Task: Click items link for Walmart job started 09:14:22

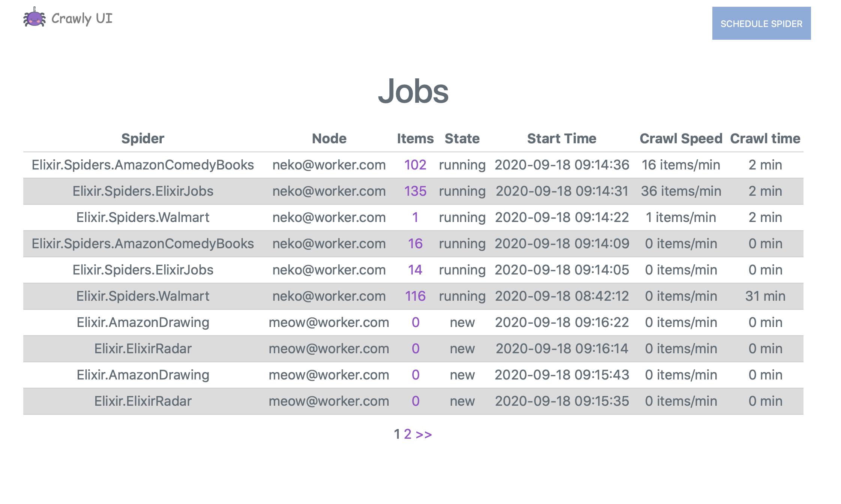Action: click(415, 217)
